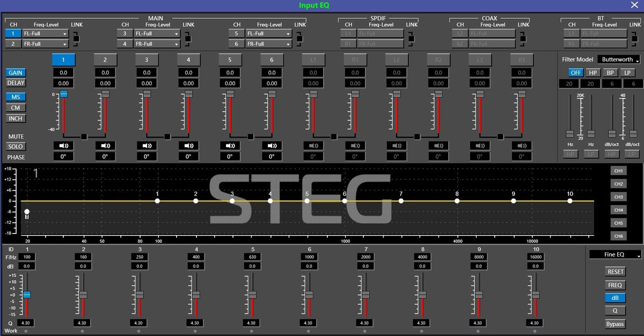Screen dimensions: 644x336
Task: Select the HP filter type
Action: [x=593, y=72]
